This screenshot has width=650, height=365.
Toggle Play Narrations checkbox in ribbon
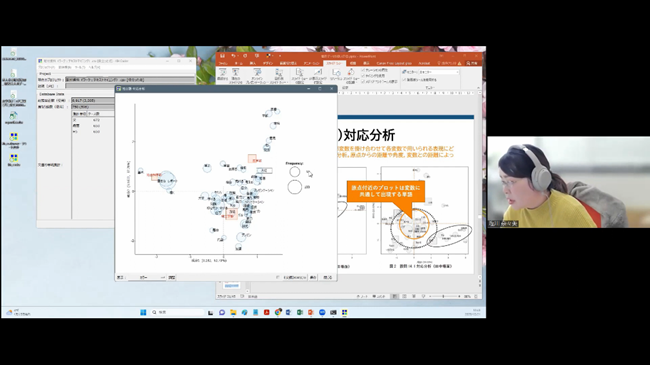click(x=363, y=71)
